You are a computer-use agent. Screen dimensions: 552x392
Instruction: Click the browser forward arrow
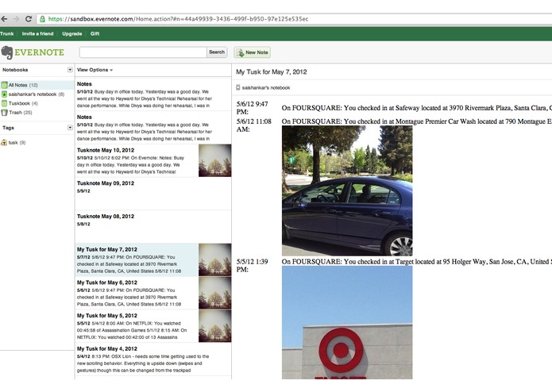click(16, 19)
